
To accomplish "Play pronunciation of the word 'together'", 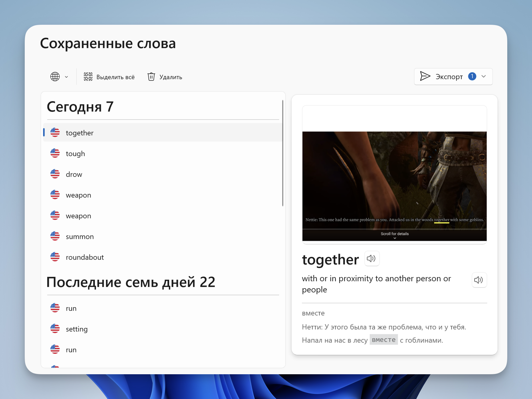I will coord(372,259).
